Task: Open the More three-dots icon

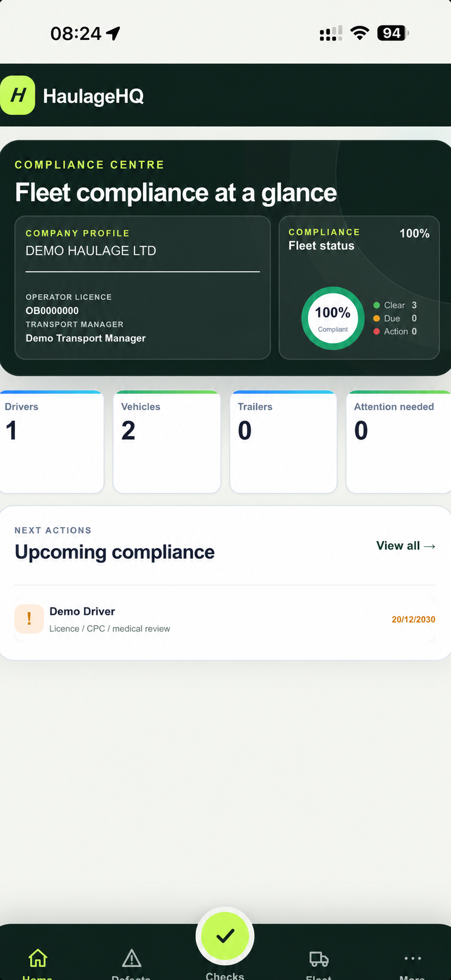Action: (413, 958)
